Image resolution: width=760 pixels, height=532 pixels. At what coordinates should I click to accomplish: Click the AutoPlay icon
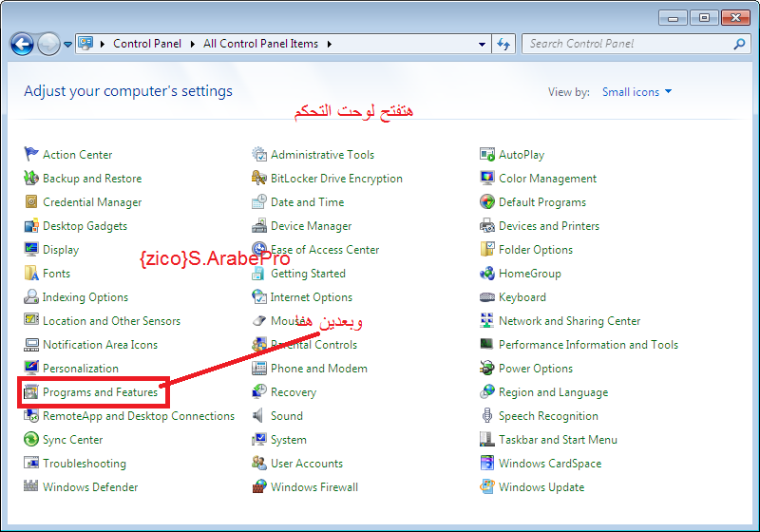(x=487, y=154)
